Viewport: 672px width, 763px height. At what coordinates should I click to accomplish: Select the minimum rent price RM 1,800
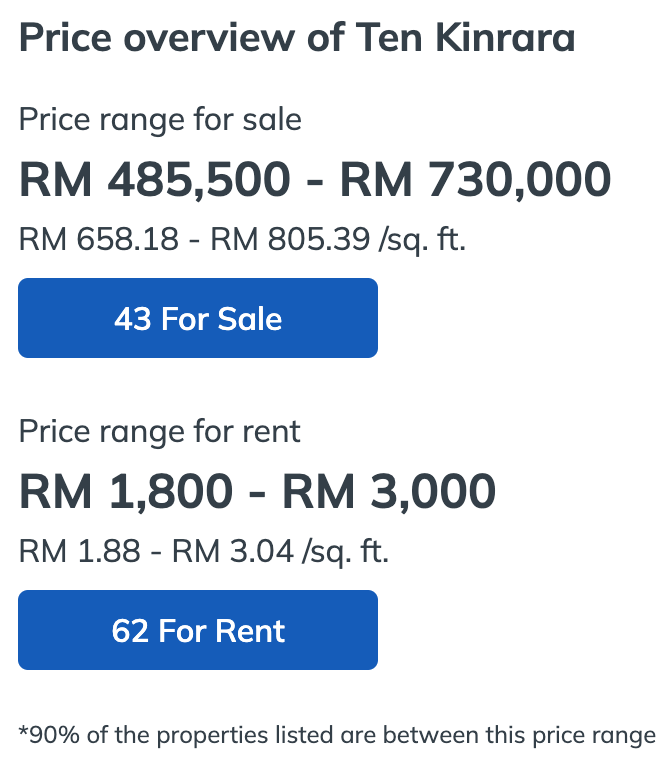coord(126,492)
